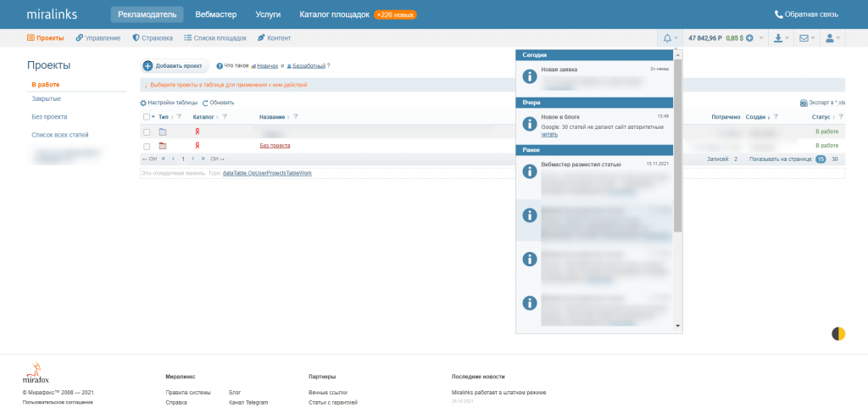The width and height of the screenshot is (868, 408).
Task: Open the messages envelope icon
Action: [x=804, y=38]
